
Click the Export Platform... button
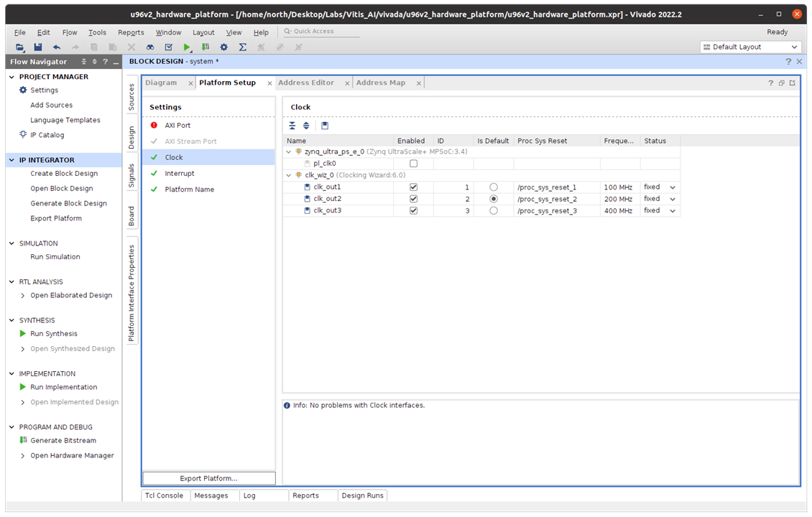208,479
